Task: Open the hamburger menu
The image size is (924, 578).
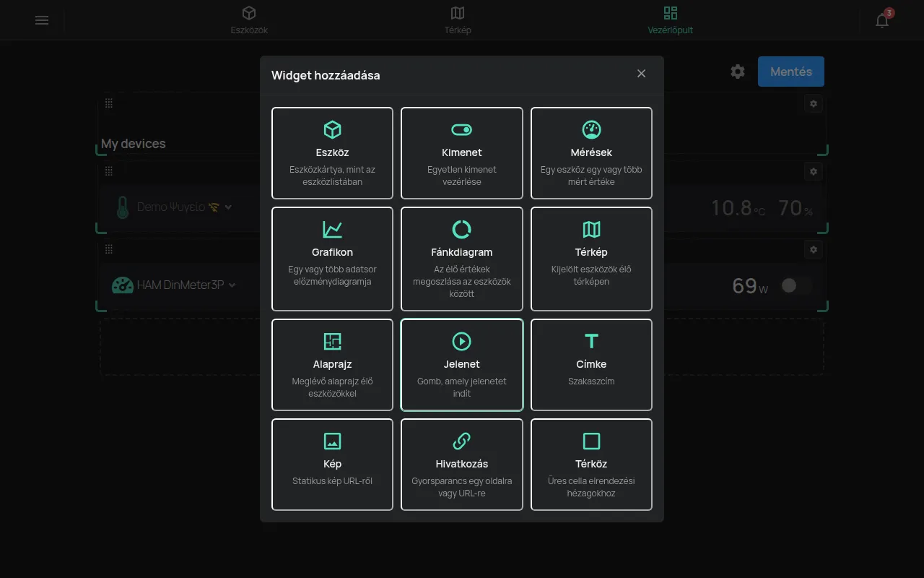Action: 42,20
